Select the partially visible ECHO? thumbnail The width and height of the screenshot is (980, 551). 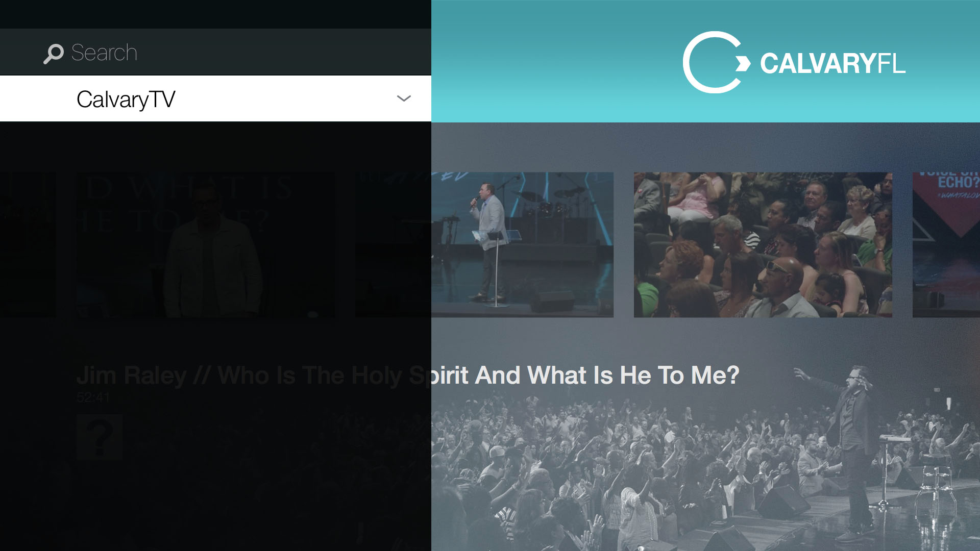[x=946, y=245]
